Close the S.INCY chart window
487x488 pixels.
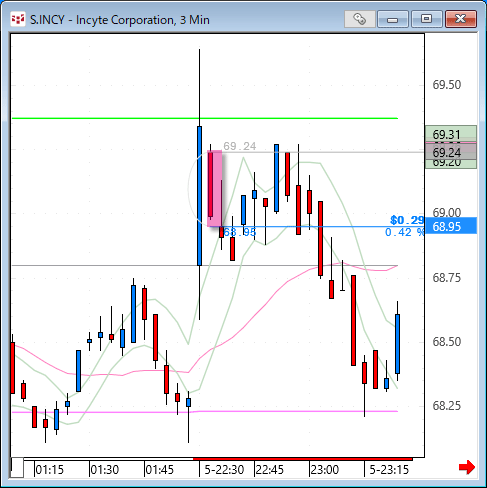tap(461, 19)
